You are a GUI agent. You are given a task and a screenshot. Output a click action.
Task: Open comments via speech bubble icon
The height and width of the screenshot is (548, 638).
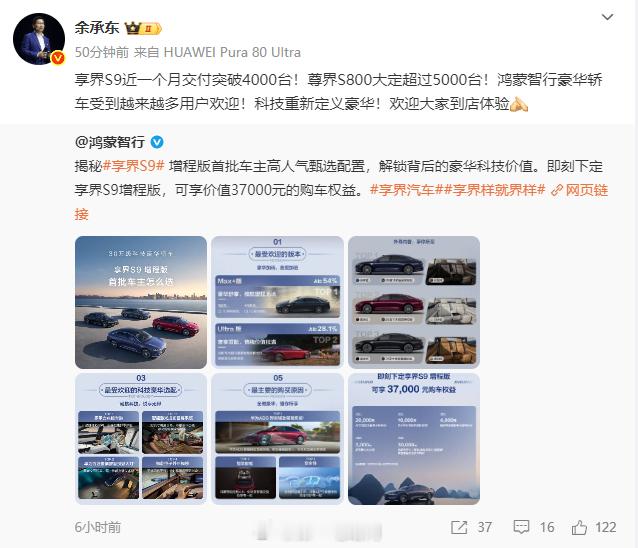pyautogui.click(x=521, y=527)
